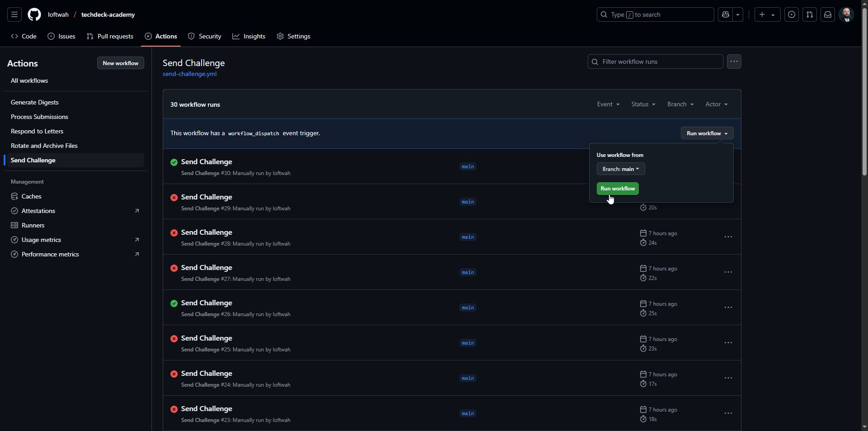The height and width of the screenshot is (431, 868).
Task: Click the green Run workflow button
Action: (x=618, y=189)
